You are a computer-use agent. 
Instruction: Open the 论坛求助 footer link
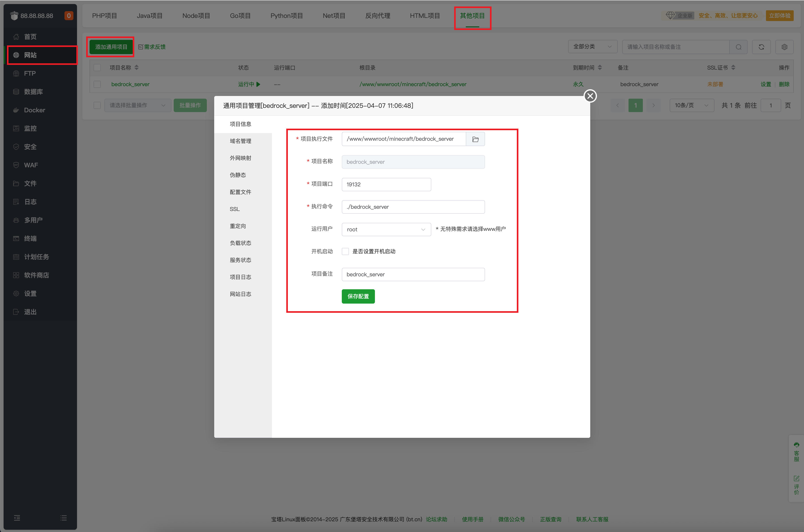[436, 519]
